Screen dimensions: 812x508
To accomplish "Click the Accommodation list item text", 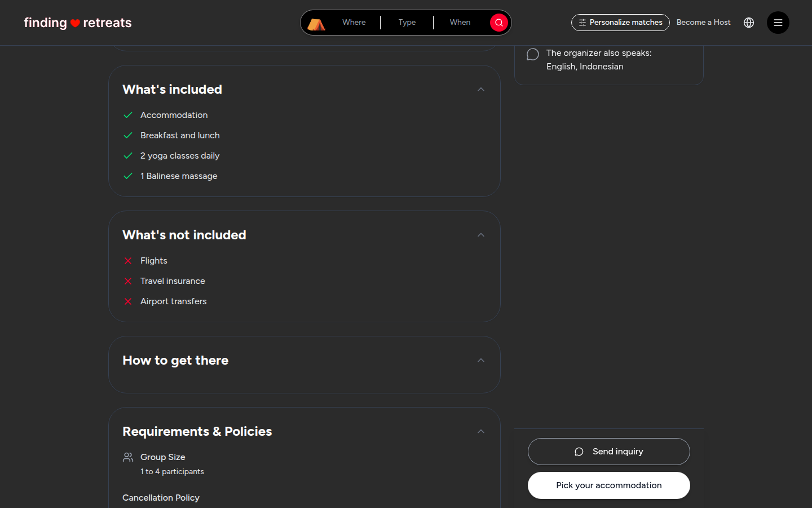I will coord(174,115).
